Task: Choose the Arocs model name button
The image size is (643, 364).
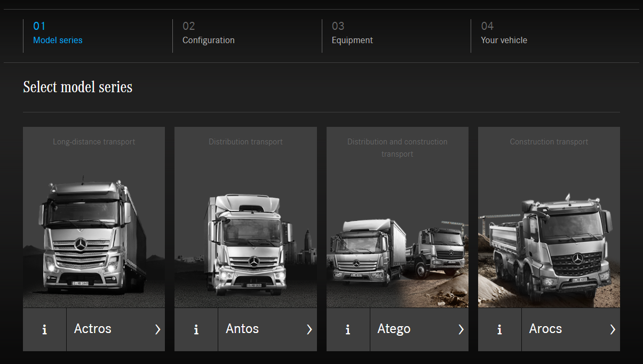Action: click(x=571, y=329)
